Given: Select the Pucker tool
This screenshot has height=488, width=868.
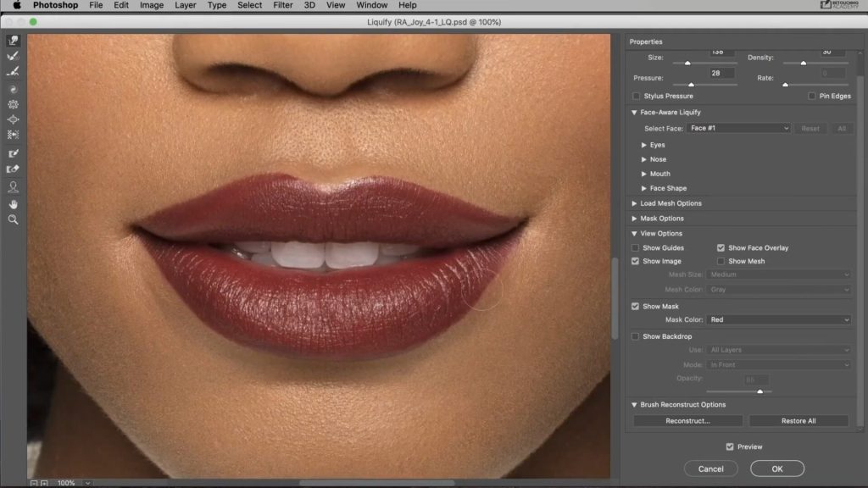Looking at the screenshot, I should (13, 103).
